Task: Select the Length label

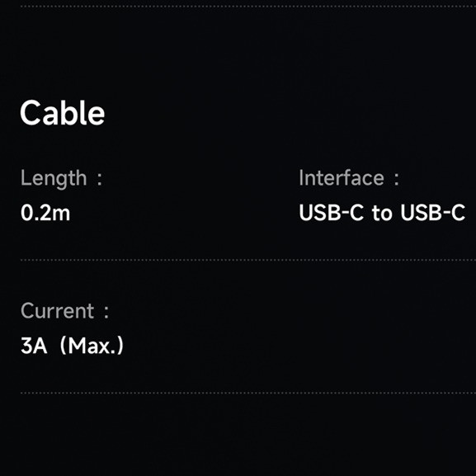Action: 54,178
